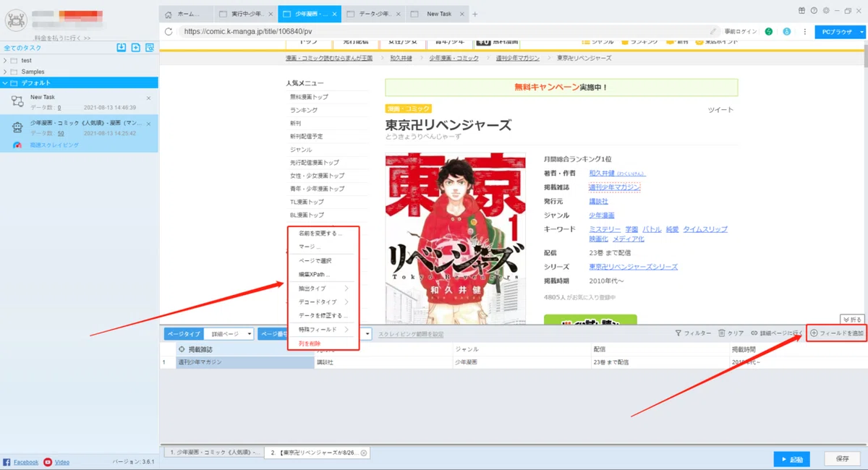Screen dimensions: 868x470
Task: Switch to ホーム tab
Action: 187,14
